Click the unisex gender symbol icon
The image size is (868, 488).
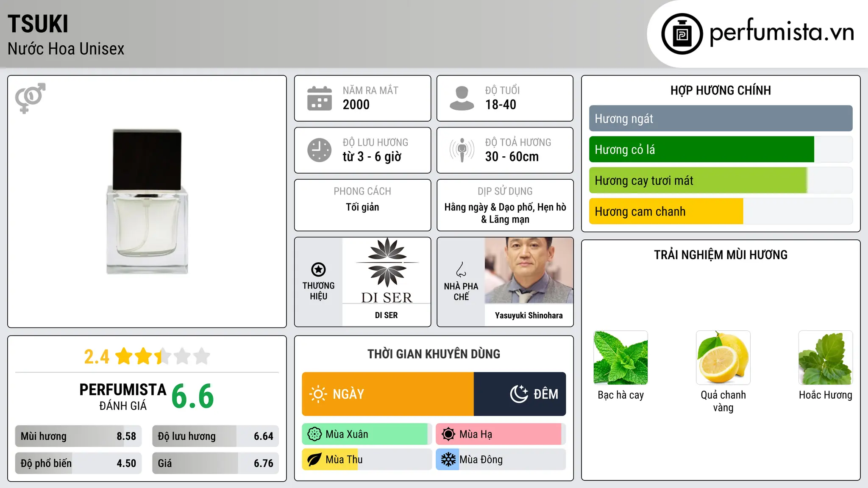coord(30,98)
